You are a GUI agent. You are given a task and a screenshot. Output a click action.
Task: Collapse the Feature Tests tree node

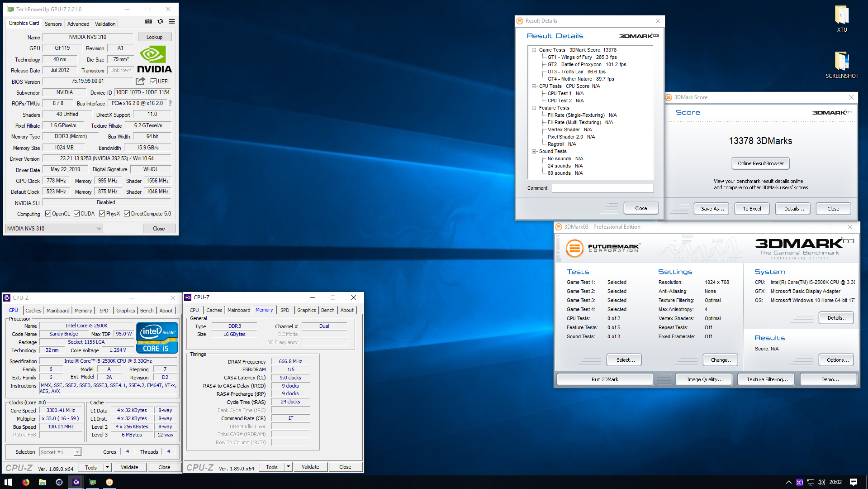(534, 108)
